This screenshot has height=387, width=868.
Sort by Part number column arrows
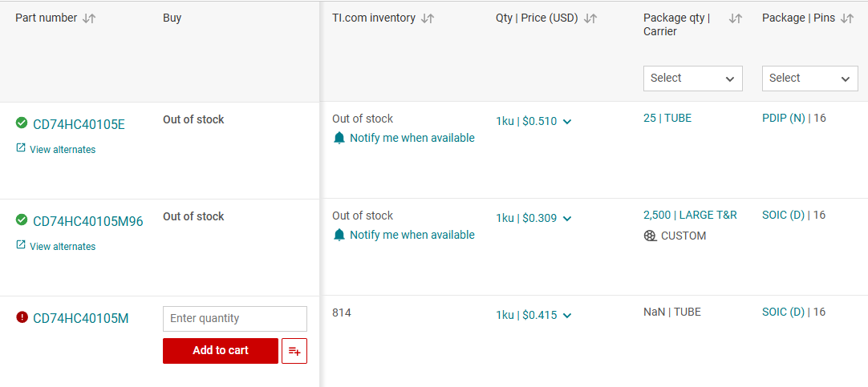click(x=89, y=18)
